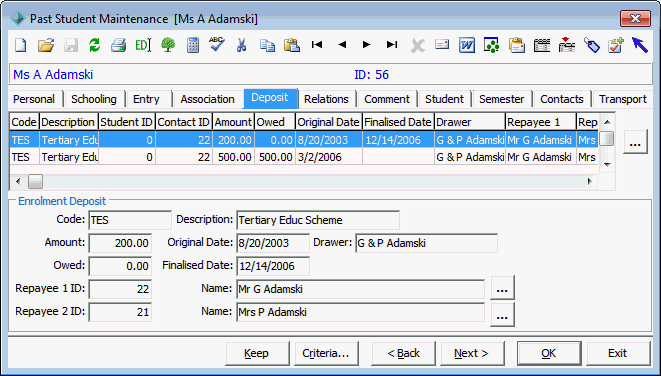Click the Code field containing TES
The image size is (661, 376).
[x=130, y=220]
